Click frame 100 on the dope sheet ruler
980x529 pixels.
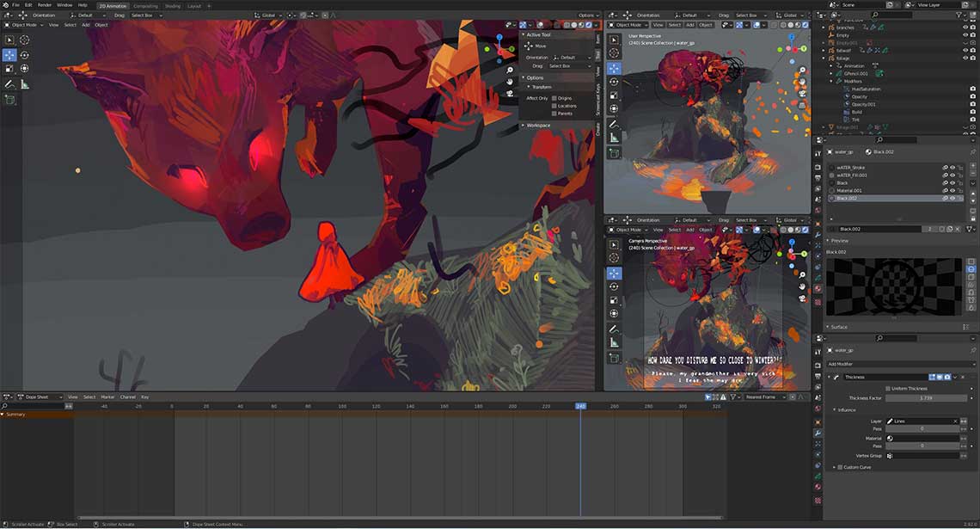(x=342, y=407)
